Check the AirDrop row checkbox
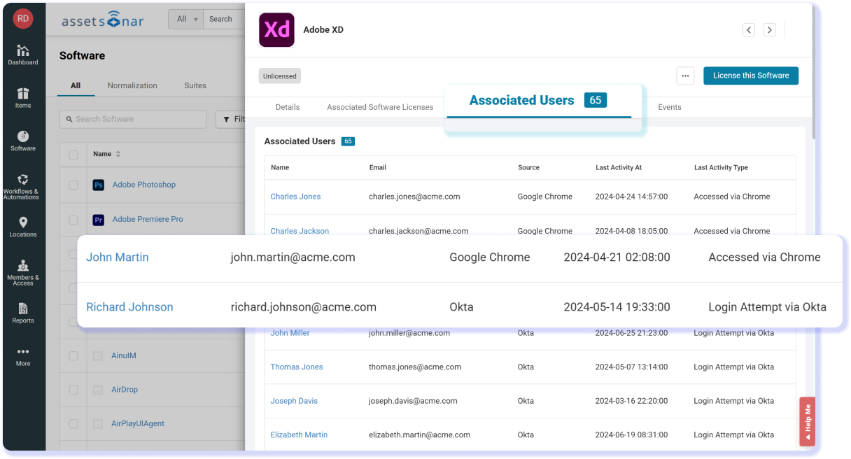This screenshot has width=851, height=459. tap(73, 390)
